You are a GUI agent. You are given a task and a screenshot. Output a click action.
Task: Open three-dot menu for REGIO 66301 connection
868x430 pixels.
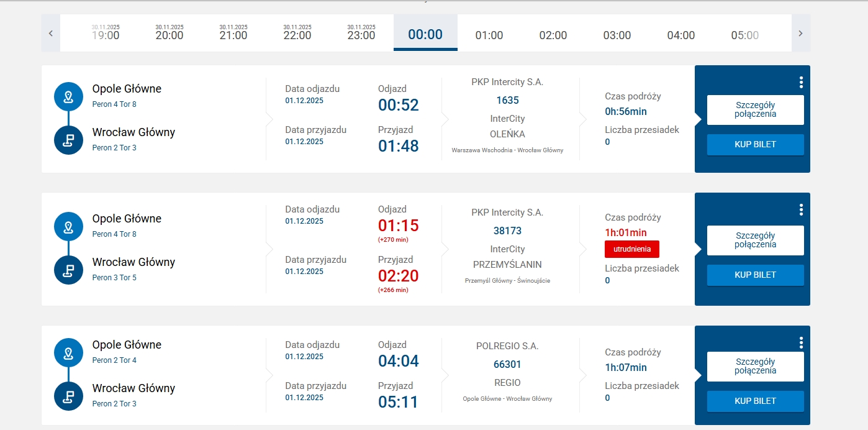pos(801,342)
